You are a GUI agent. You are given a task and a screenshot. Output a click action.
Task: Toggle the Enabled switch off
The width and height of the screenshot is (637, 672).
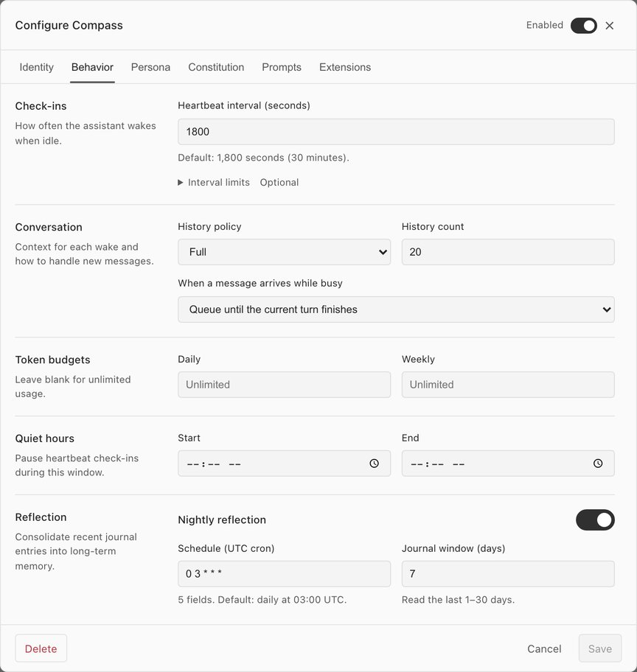(583, 26)
